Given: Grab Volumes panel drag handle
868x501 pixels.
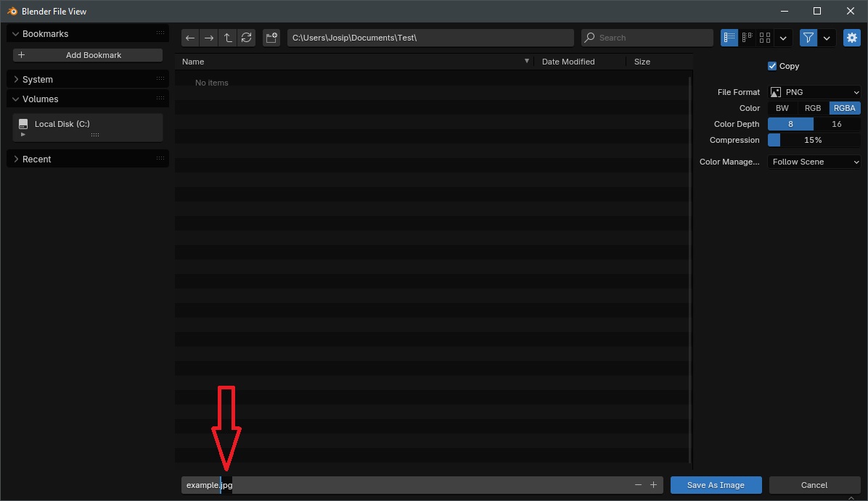Looking at the screenshot, I should [160, 99].
